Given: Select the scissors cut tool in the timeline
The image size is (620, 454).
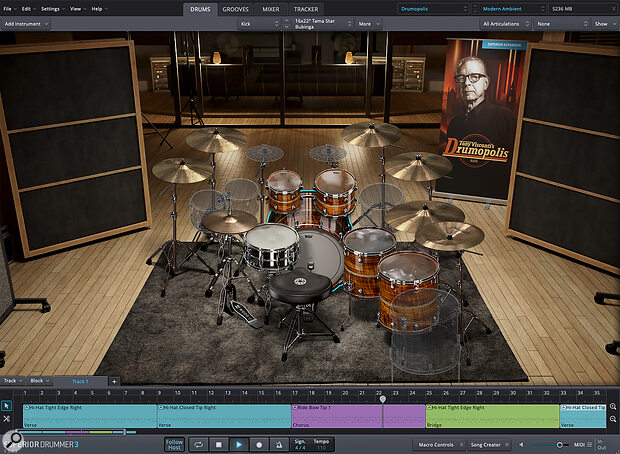Looking at the screenshot, I should (x=7, y=418).
